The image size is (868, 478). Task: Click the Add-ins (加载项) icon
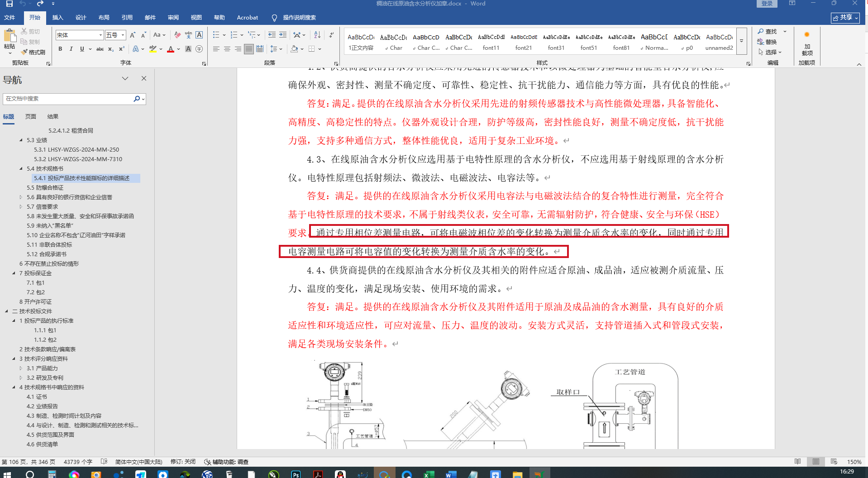pos(807,43)
